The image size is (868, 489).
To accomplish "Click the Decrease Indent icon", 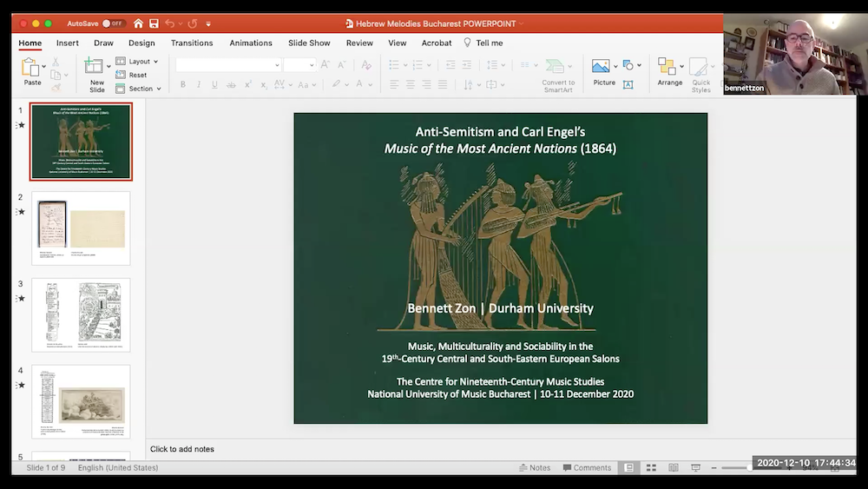I will click(x=450, y=65).
